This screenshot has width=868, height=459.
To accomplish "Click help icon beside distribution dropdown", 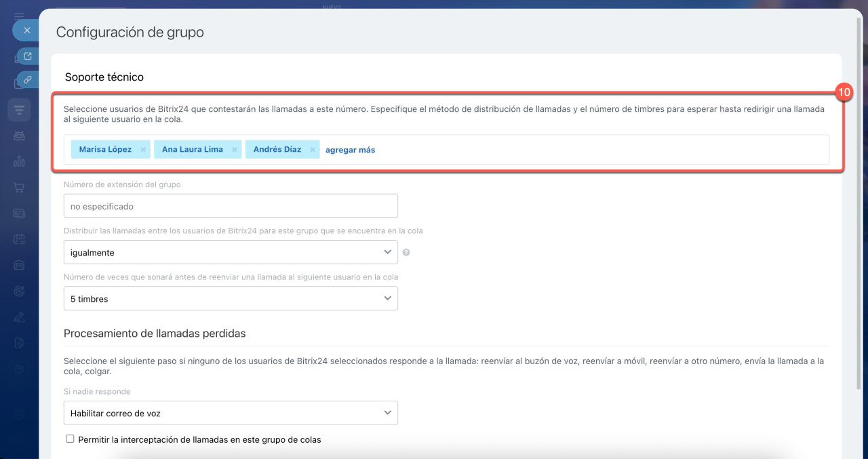I will tap(406, 252).
